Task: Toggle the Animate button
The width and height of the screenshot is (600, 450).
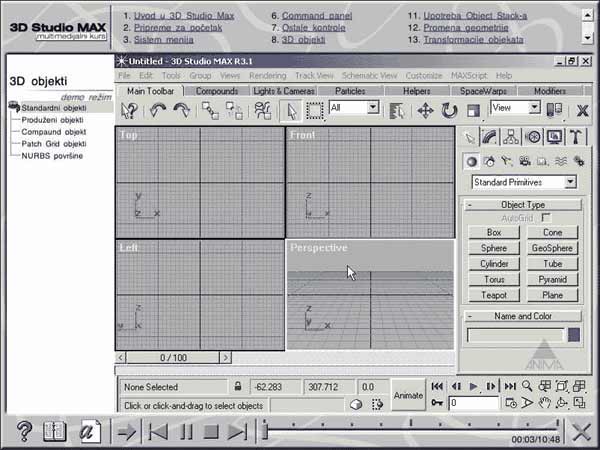Action: click(408, 395)
